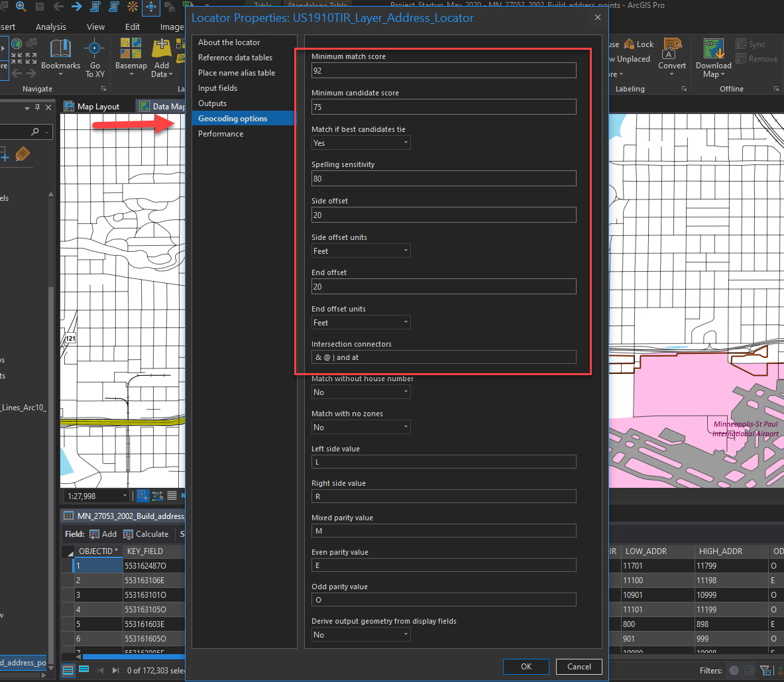Screen dimensions: 784x682
Task: Select the Performance page in the locator properties
Action: (x=221, y=134)
